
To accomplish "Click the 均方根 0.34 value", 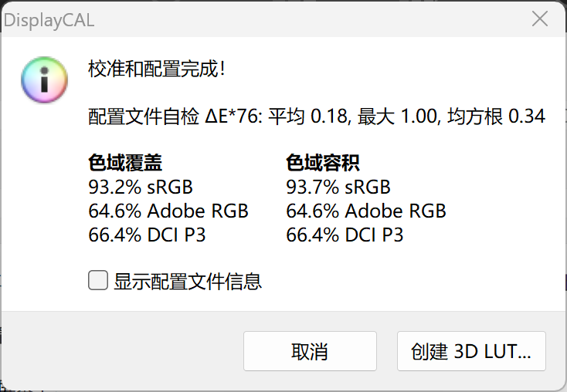I will coord(497,117).
